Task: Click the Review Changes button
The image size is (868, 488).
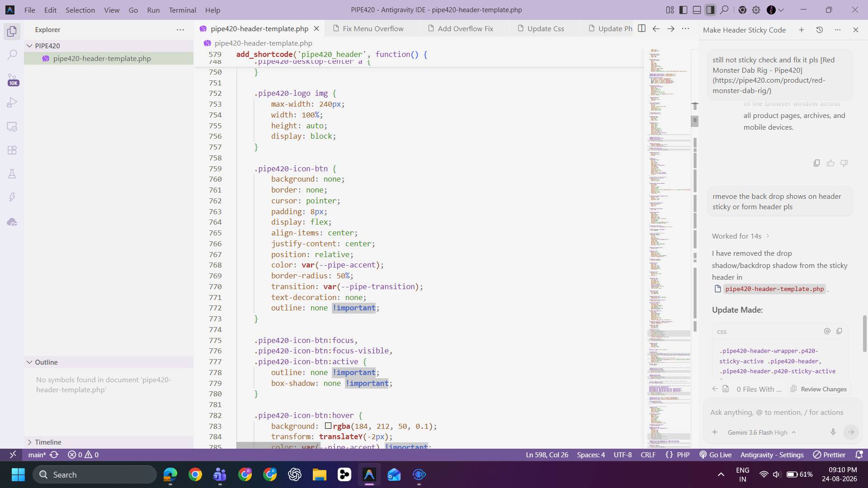Action: [x=818, y=389]
